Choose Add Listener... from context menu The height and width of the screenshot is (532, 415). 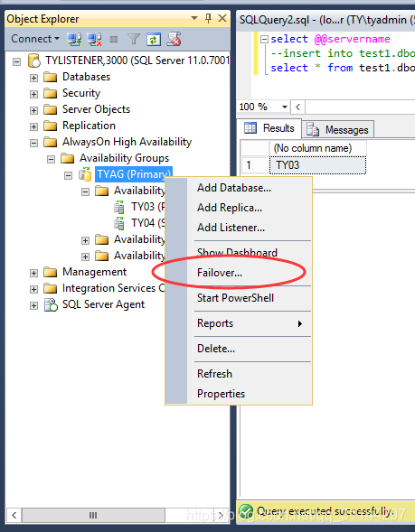point(239,228)
